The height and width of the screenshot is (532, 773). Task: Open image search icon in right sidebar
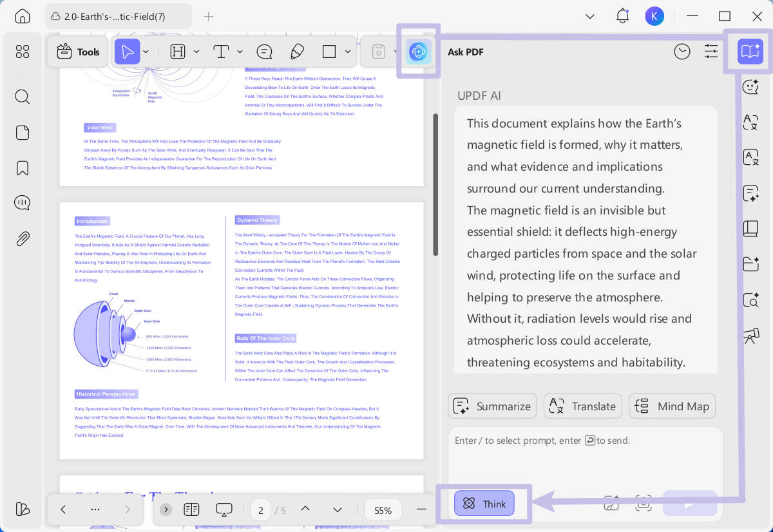pos(750,299)
